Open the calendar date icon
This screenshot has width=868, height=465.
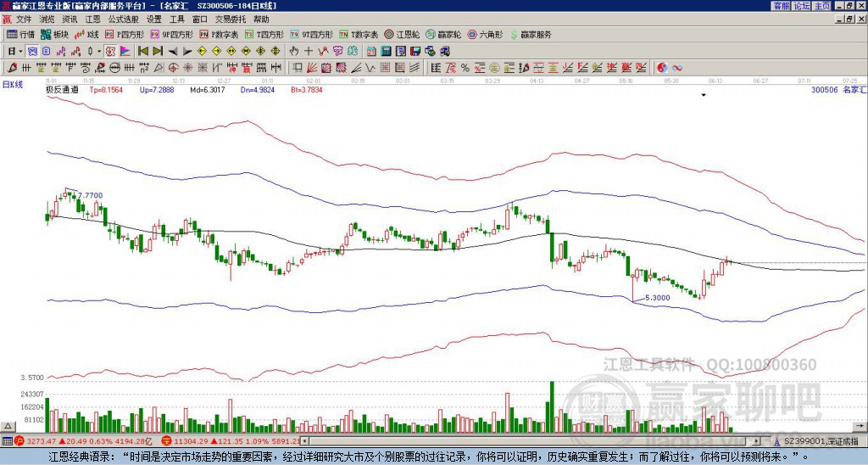(371, 52)
